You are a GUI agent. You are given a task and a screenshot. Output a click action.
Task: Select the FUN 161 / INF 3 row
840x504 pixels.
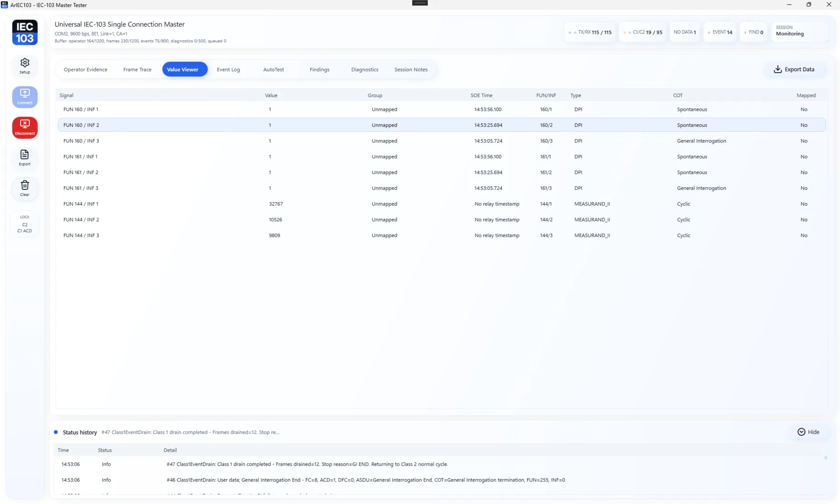point(441,188)
